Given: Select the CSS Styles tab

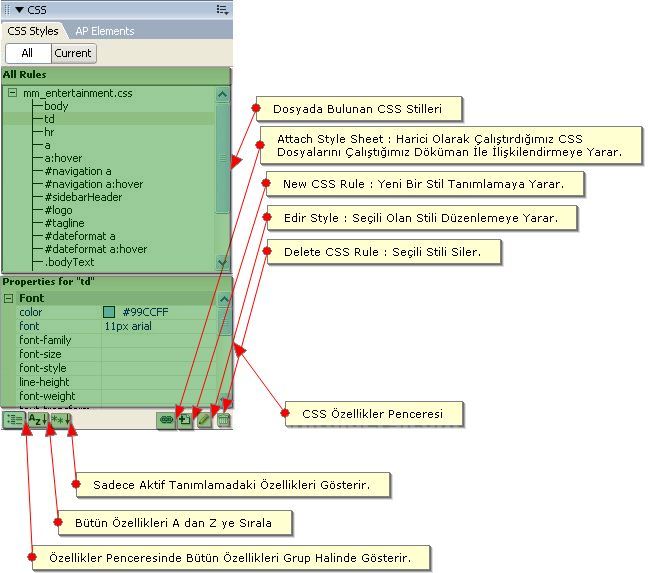Looking at the screenshot, I should (33, 31).
